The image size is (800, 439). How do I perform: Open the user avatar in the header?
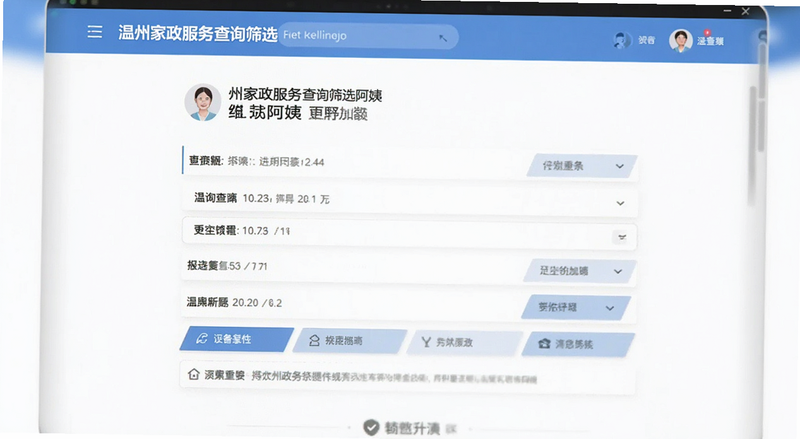(681, 40)
